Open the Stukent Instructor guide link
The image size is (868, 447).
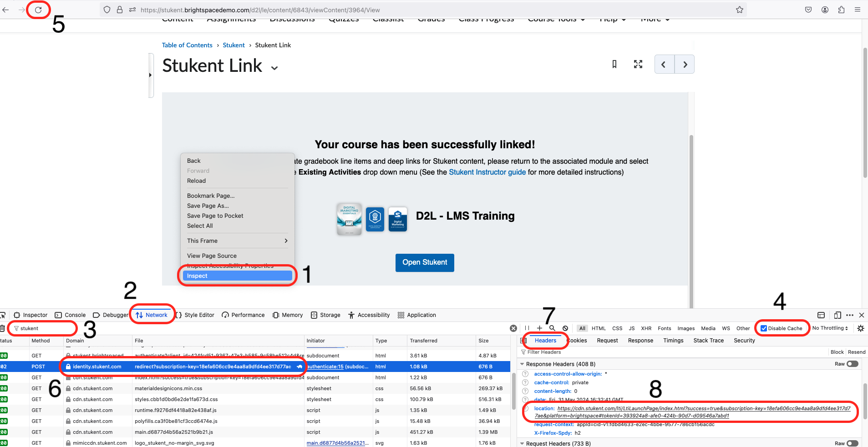487,172
